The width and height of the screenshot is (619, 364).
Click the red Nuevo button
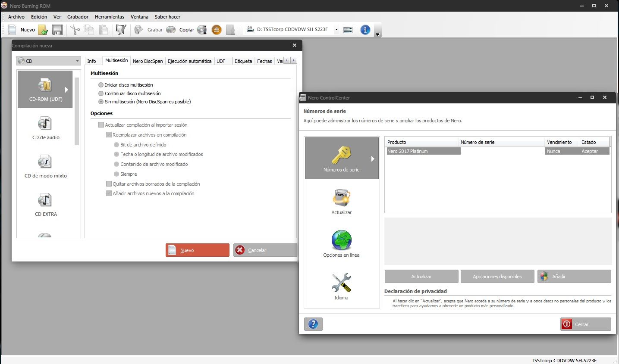198,250
